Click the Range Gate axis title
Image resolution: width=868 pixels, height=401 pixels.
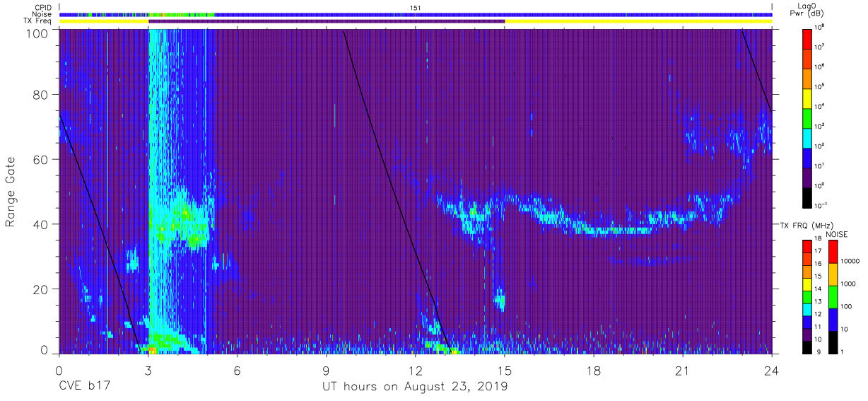click(x=11, y=192)
